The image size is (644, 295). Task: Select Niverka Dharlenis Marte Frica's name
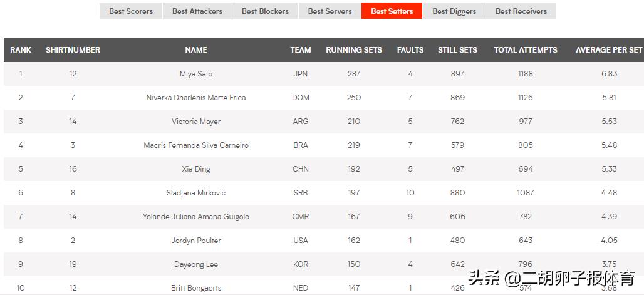click(x=196, y=98)
